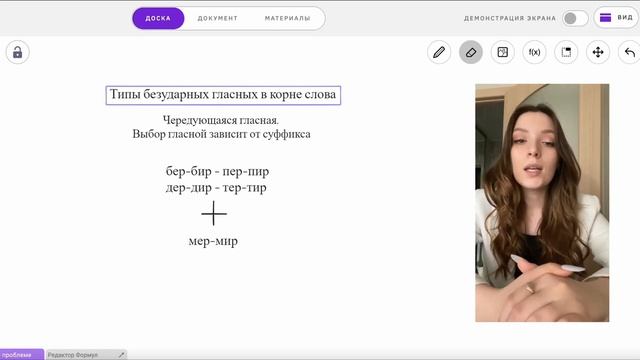This screenshot has height=360, width=640.
Task: Click the lock icon button
Action: [x=18, y=52]
